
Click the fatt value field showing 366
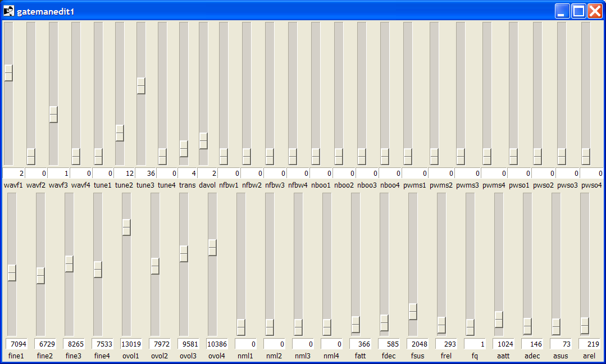[360, 344]
